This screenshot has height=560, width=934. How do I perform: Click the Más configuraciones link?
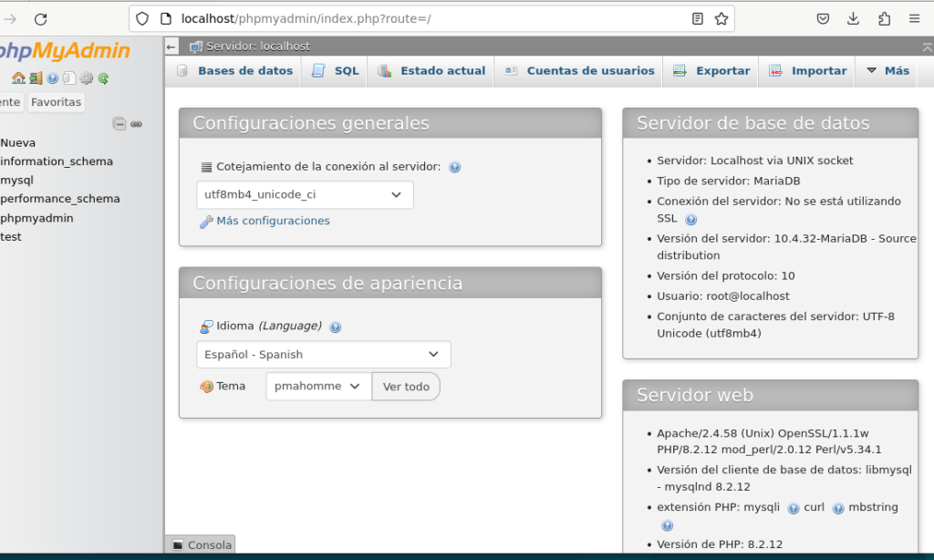pyautogui.click(x=273, y=221)
